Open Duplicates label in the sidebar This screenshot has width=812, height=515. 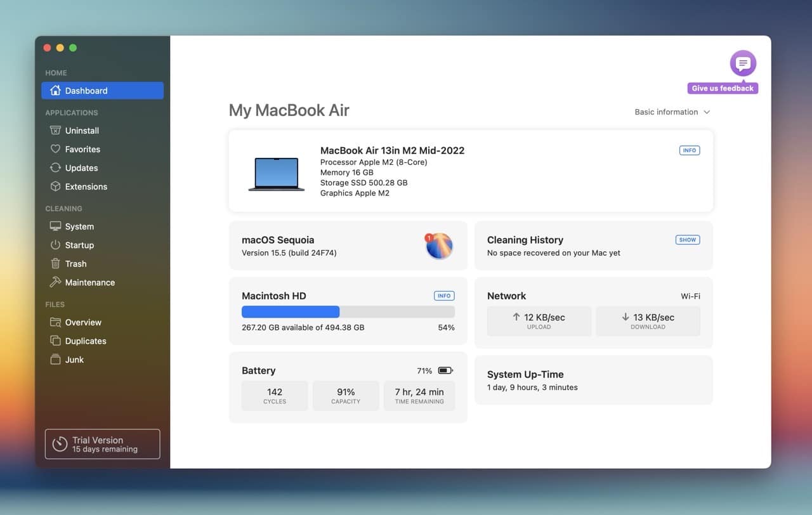coord(86,341)
